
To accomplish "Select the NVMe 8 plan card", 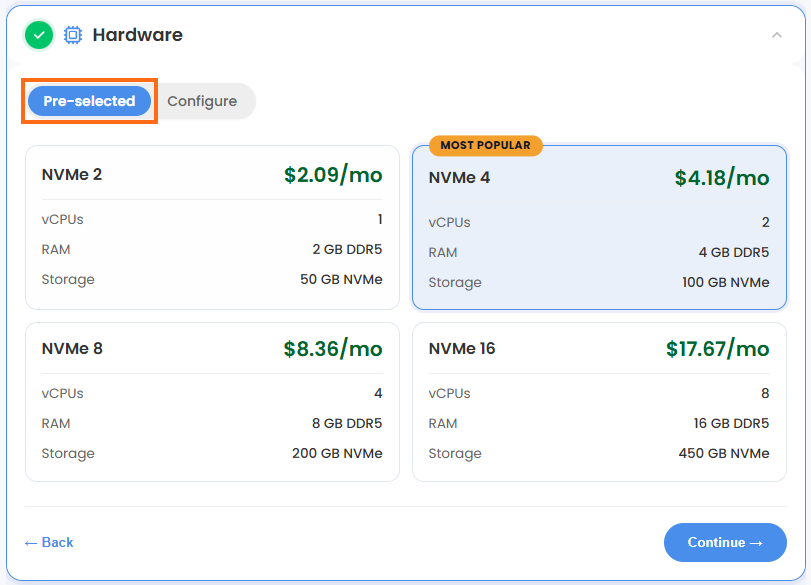I will point(213,402).
